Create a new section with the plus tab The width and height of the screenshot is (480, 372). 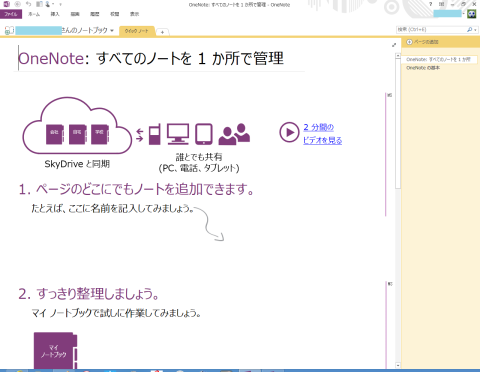(x=162, y=32)
